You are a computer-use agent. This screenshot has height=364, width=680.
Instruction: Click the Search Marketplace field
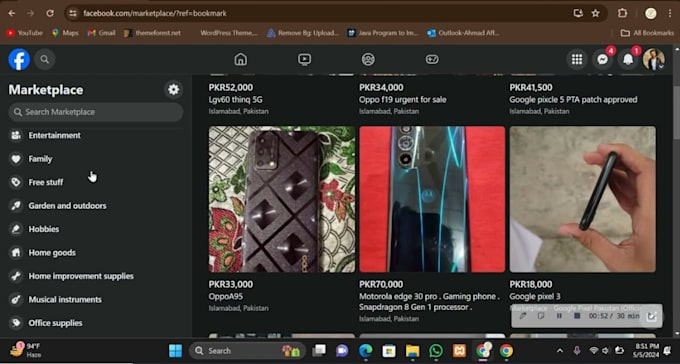[x=96, y=112]
